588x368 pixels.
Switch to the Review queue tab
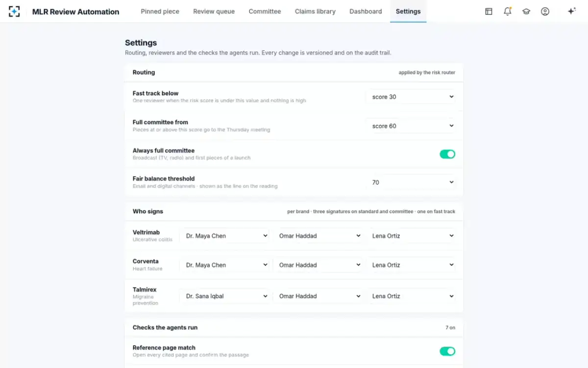214,11
